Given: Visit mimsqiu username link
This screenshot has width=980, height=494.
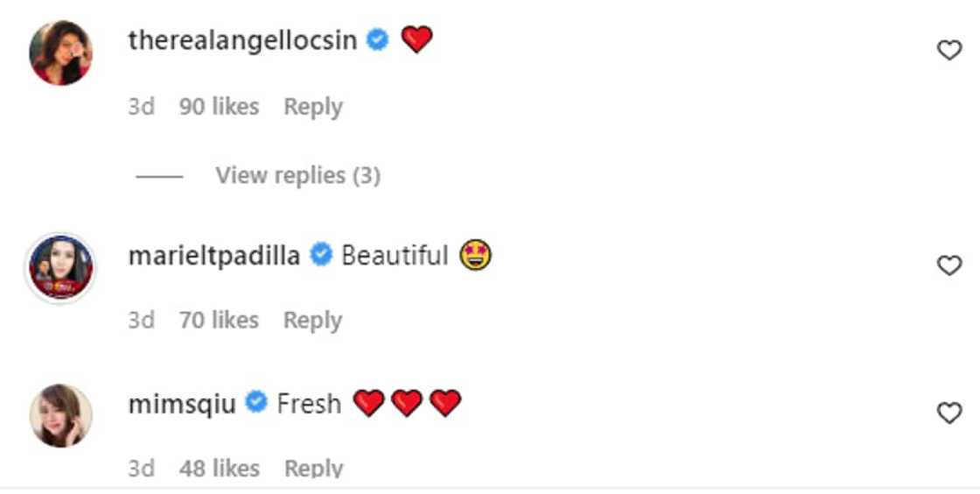Looking at the screenshot, I should coord(182,404).
